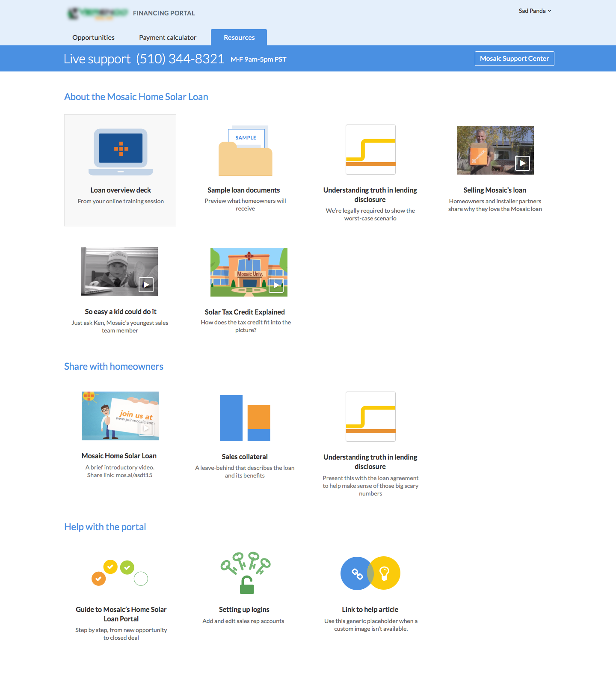The width and height of the screenshot is (616, 674).
Task: Click the link and lightbulb circles icon
Action: tap(370, 573)
